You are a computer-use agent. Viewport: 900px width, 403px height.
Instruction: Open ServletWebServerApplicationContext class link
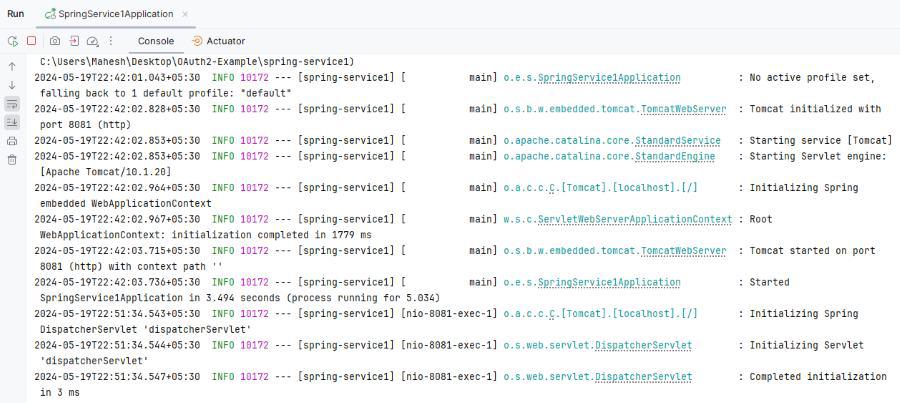(x=635, y=219)
